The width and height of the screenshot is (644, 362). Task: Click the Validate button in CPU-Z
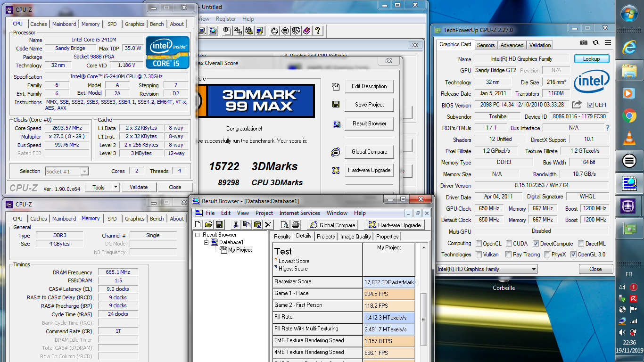[139, 187]
